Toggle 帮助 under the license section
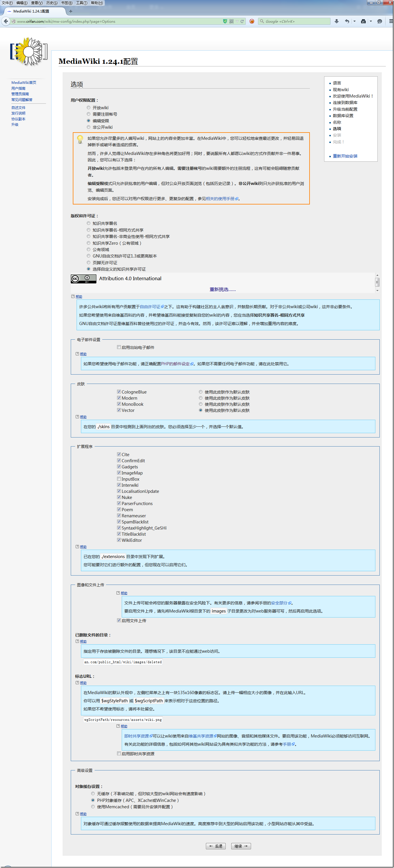 pyautogui.click(x=79, y=297)
